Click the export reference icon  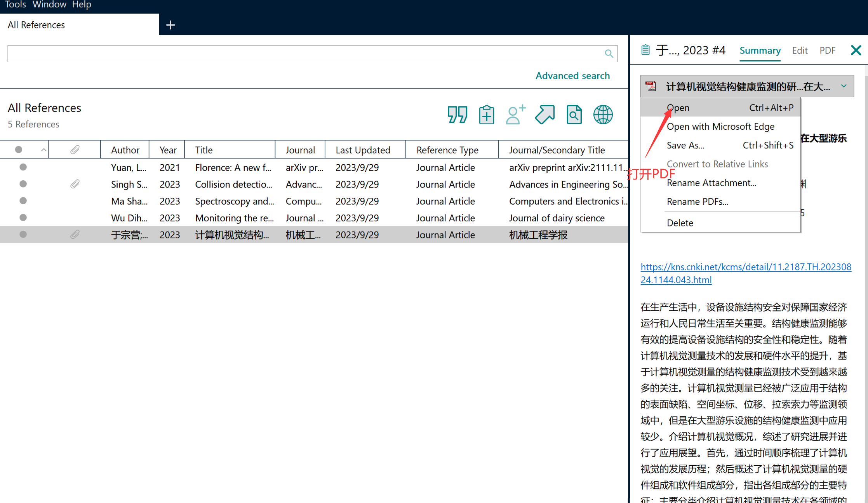coord(545,115)
